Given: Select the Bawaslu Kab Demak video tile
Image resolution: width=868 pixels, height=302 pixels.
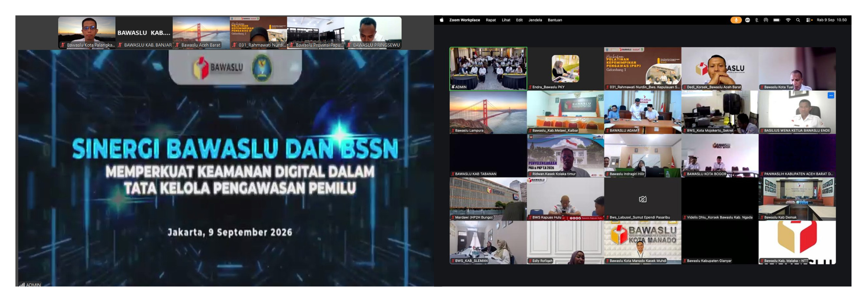Looking at the screenshot, I should (797, 199).
